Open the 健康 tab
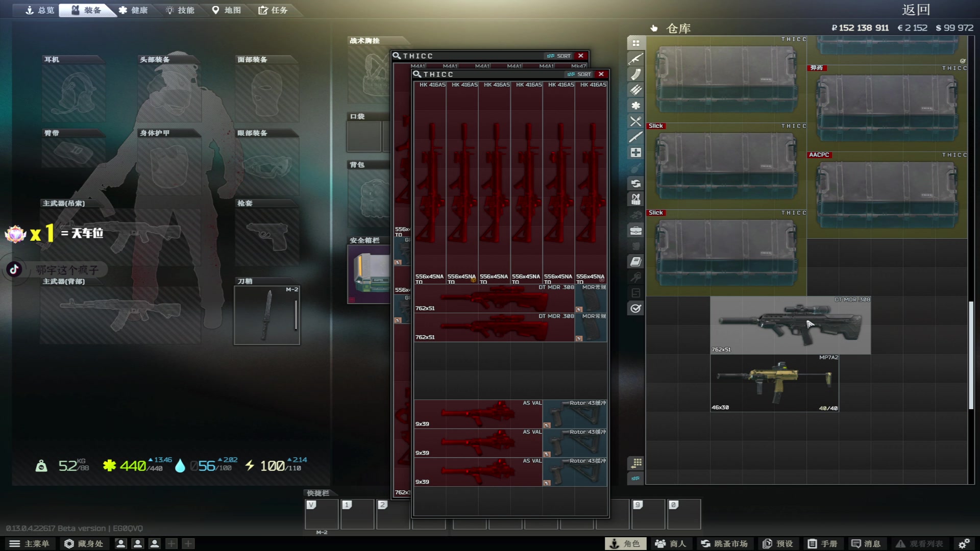Screen dimensions: 980x551 click(x=133, y=10)
